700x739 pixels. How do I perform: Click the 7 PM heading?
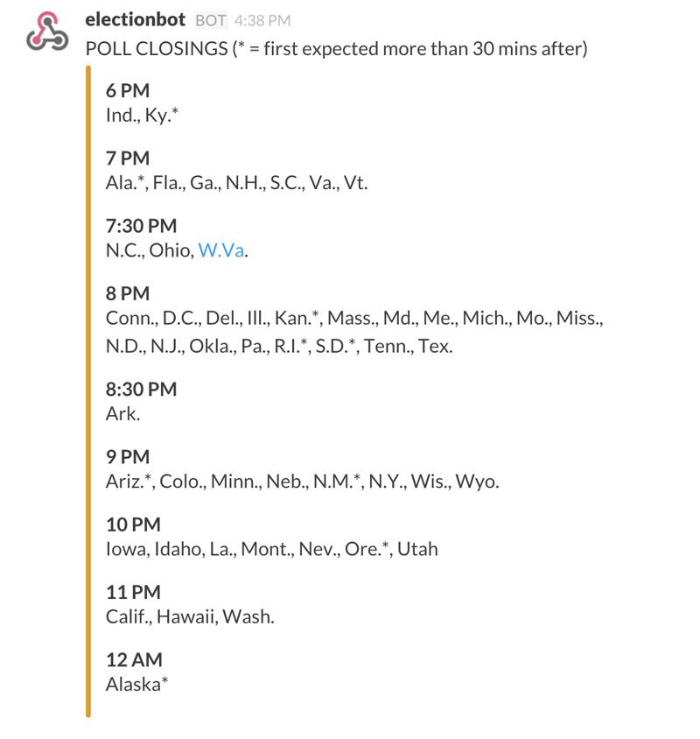pos(128,158)
